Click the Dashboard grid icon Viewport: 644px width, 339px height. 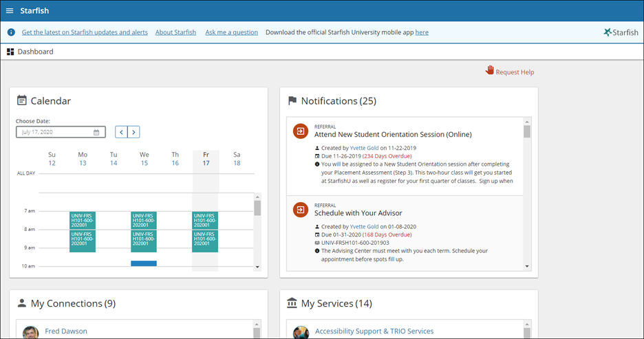click(x=10, y=52)
